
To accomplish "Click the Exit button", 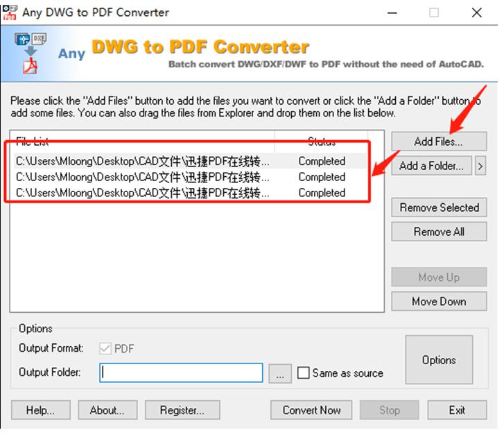I will point(457,411).
